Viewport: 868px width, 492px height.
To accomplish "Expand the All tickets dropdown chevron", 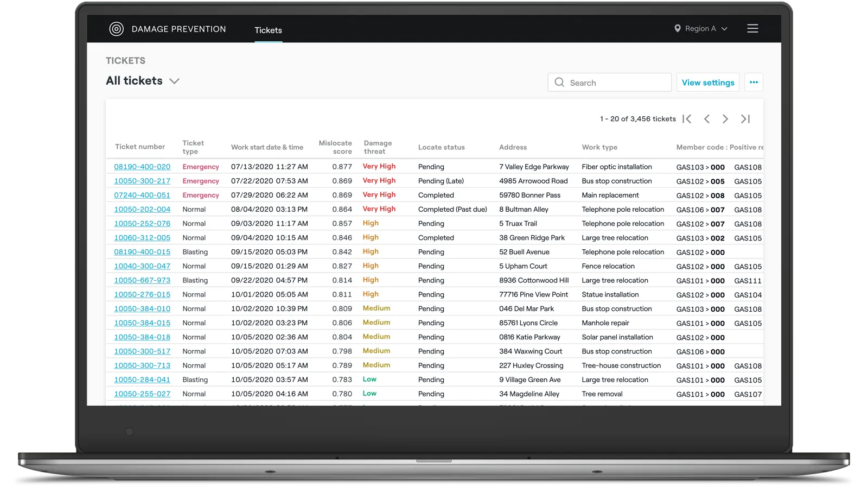I will (x=174, y=81).
